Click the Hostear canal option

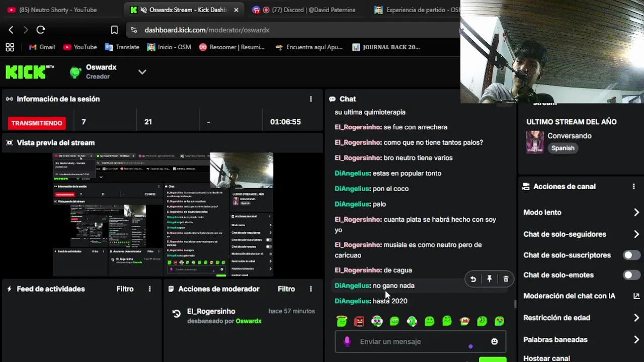click(x=547, y=358)
